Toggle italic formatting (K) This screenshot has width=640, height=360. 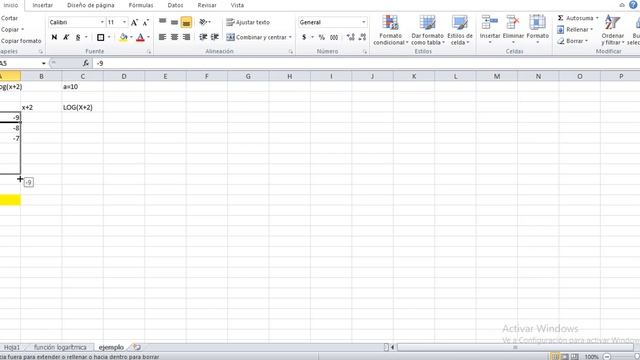[x=66, y=37]
